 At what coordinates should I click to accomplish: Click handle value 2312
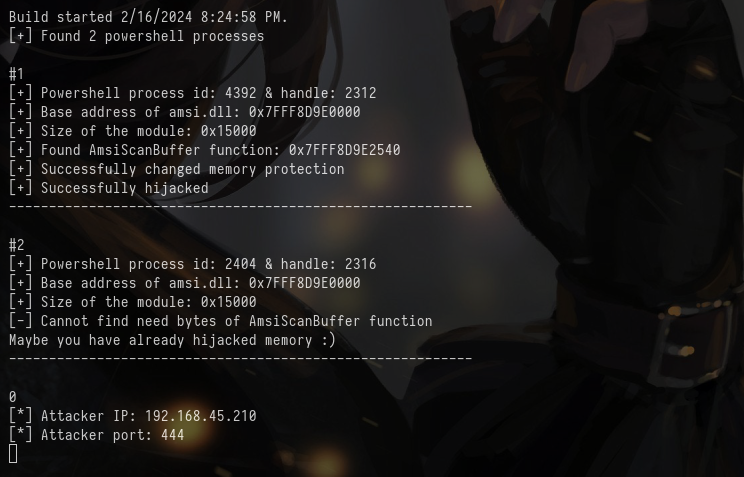pos(360,93)
